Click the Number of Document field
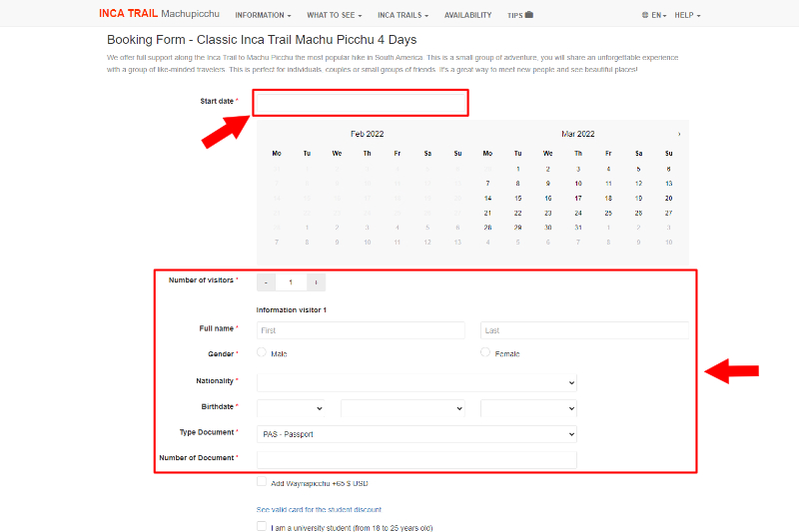The image size is (799, 532). pyautogui.click(x=416, y=460)
